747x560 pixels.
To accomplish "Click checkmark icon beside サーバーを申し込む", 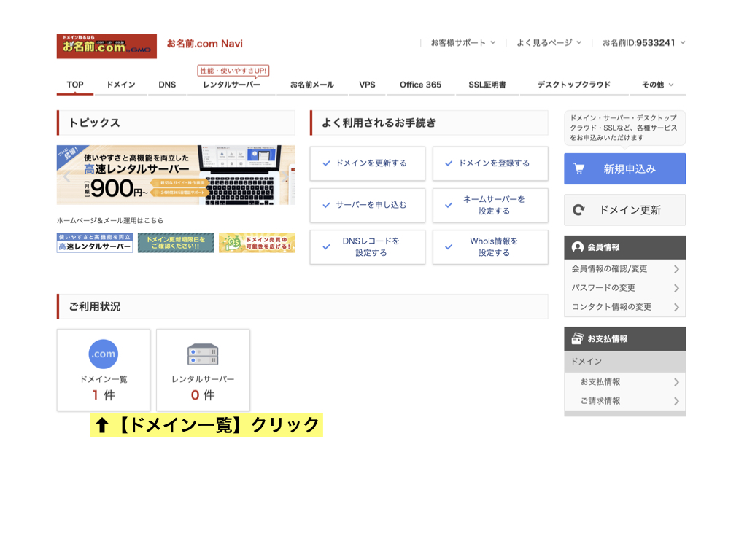I will 326,205.
